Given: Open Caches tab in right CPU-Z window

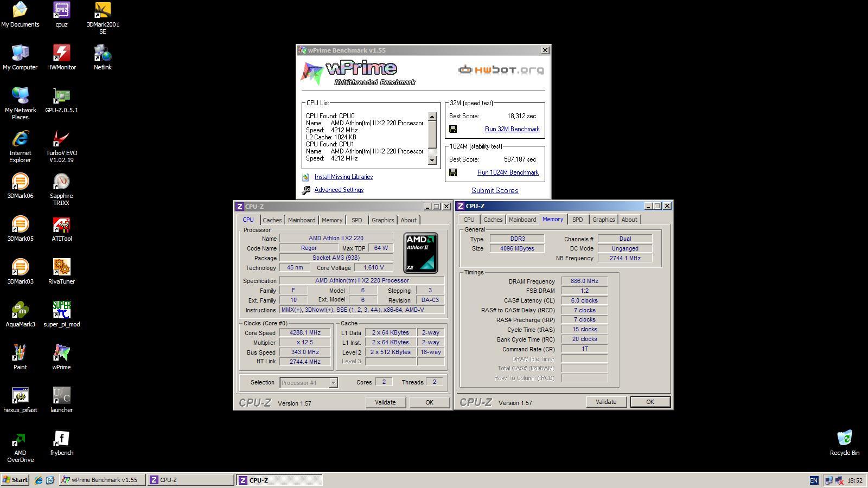Looking at the screenshot, I should coord(493,220).
